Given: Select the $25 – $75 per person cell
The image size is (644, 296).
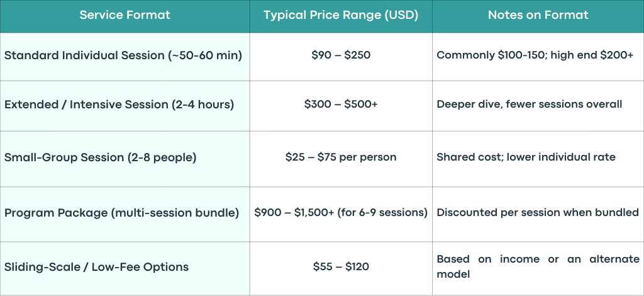Looking at the screenshot, I should coord(341,159).
